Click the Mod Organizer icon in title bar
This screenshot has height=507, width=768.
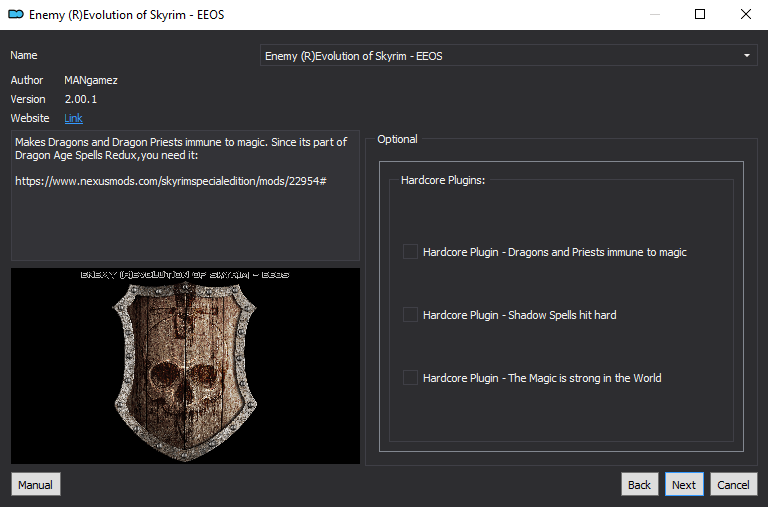point(16,15)
